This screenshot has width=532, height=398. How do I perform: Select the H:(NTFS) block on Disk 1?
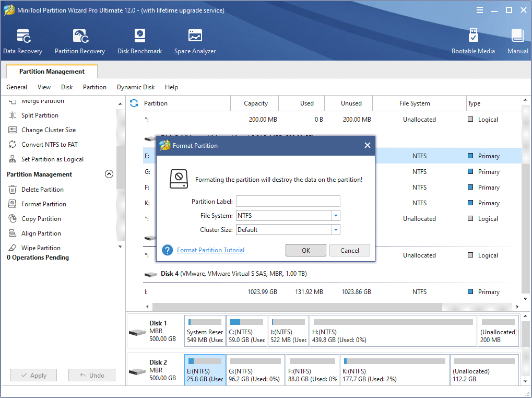(x=393, y=331)
